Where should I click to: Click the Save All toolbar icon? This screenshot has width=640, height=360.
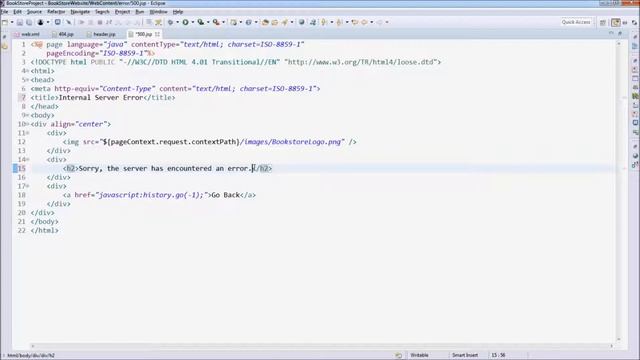29,22
